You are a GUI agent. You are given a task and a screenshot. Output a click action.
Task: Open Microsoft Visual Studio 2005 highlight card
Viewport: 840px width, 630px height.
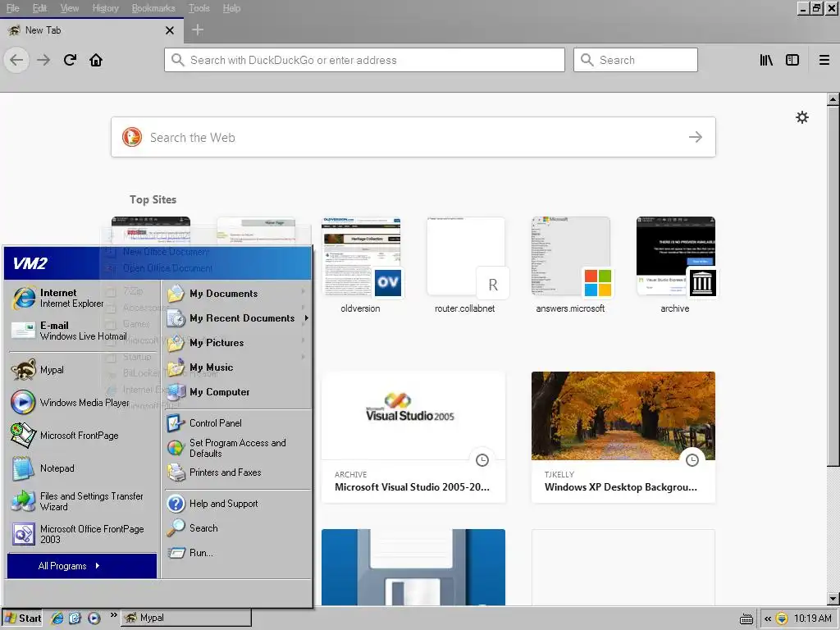[413, 436]
